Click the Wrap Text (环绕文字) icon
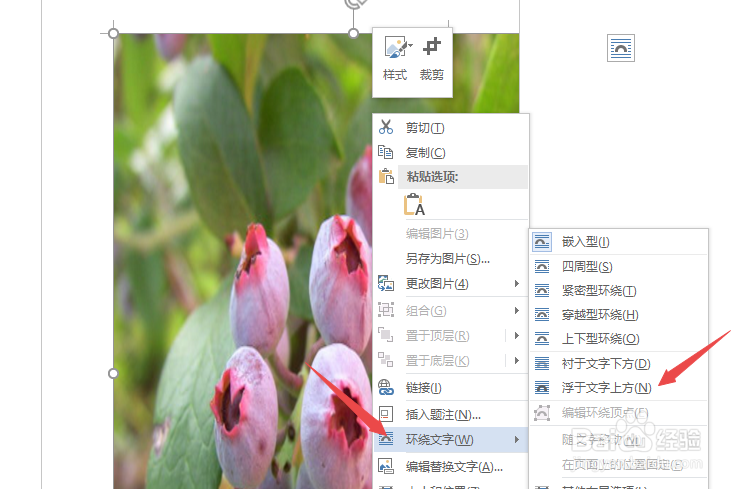The height and width of the screenshot is (489, 745). point(386,439)
